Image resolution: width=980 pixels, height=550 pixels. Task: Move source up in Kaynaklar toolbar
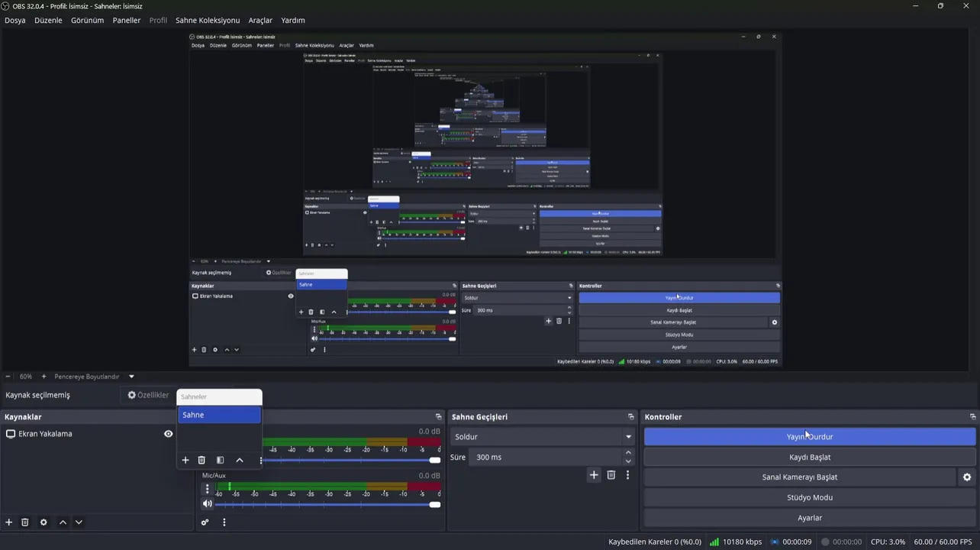pos(63,522)
